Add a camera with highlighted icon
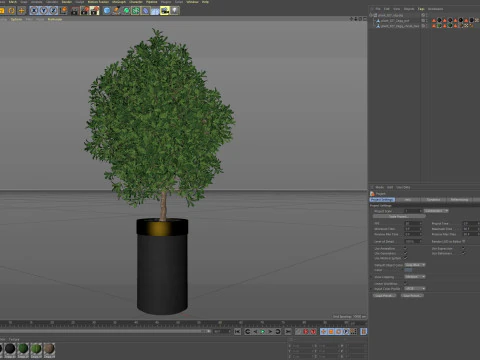The height and width of the screenshot is (360, 480). pos(165,11)
